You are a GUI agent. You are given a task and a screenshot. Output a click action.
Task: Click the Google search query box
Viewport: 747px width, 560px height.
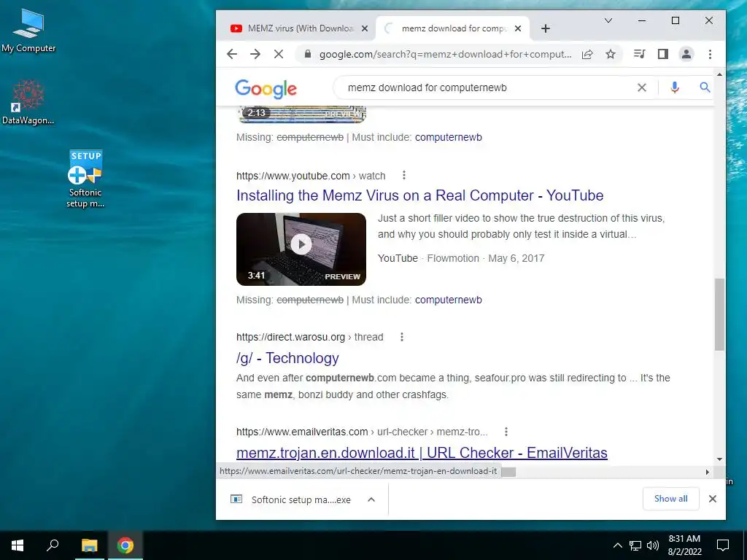click(486, 87)
